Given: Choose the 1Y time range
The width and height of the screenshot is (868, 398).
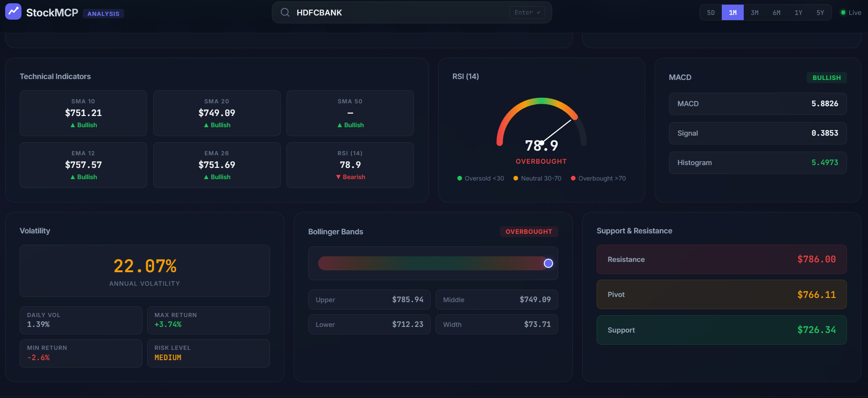Looking at the screenshot, I should click(798, 13).
